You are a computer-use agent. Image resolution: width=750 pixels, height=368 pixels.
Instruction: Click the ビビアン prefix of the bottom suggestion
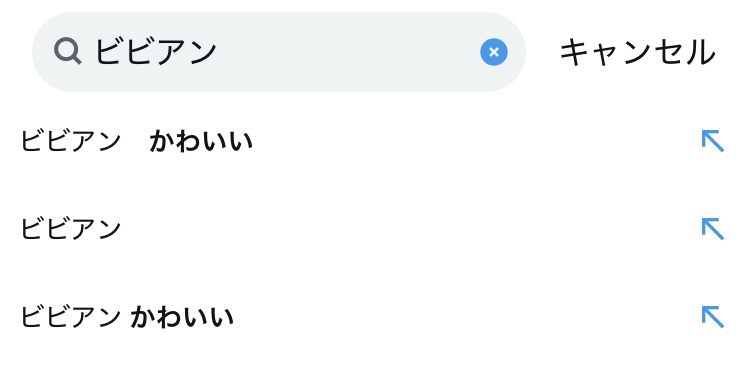(x=71, y=317)
